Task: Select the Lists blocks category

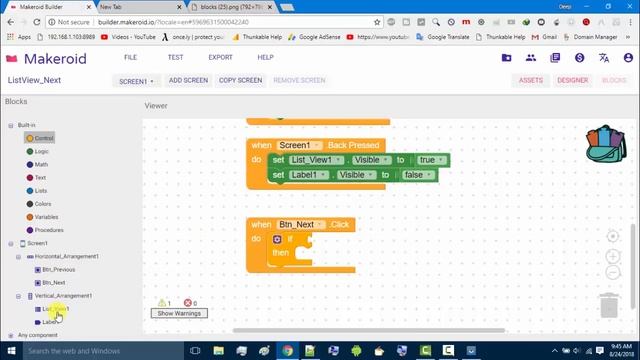Action: [x=37, y=191]
